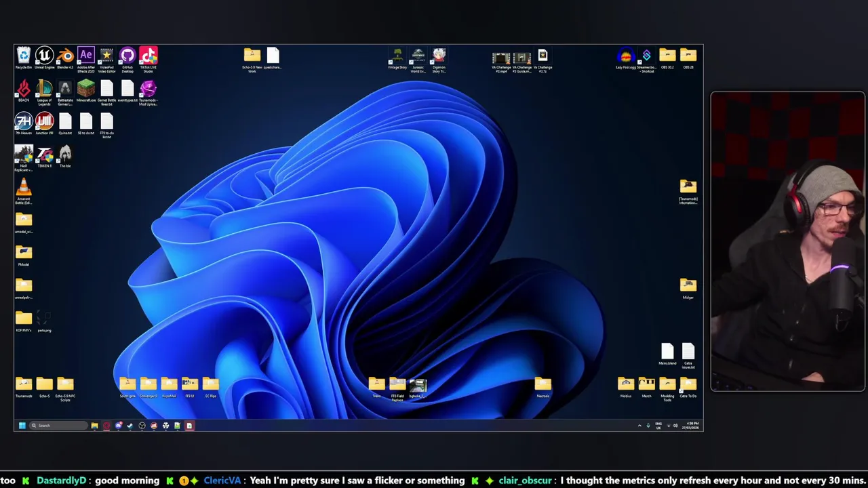Select the KOF FMV's folder
Image resolution: width=868 pixels, height=488 pixels.
tap(24, 322)
